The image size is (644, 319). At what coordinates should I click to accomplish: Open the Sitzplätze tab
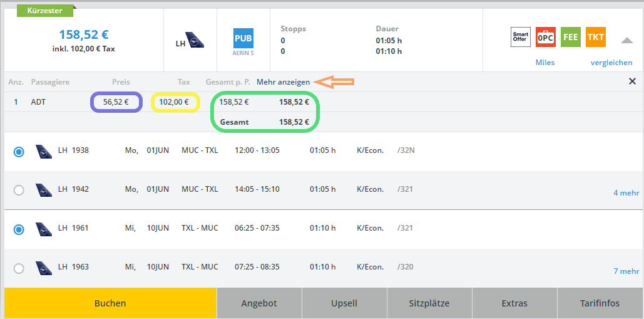pos(429,303)
